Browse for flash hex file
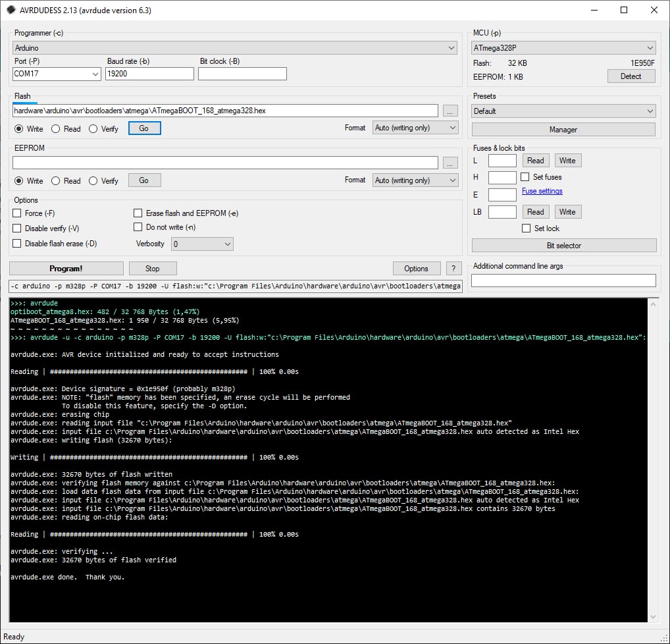The height and width of the screenshot is (644, 670). pos(450,111)
